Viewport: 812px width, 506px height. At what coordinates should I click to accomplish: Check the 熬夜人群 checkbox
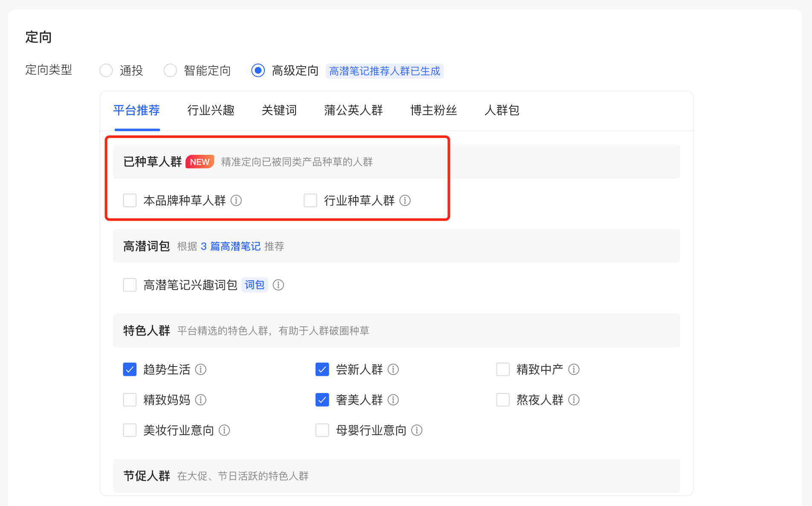click(503, 400)
